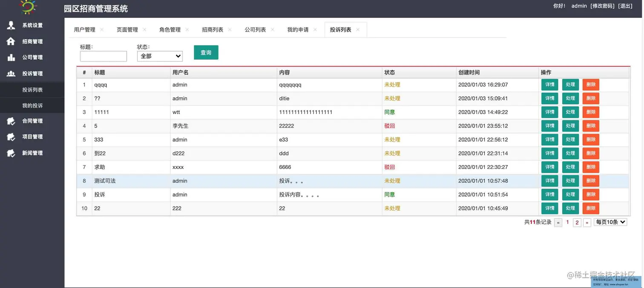
Task: Click 处理 in row 9 with content 投诉内容
Action: click(570, 195)
